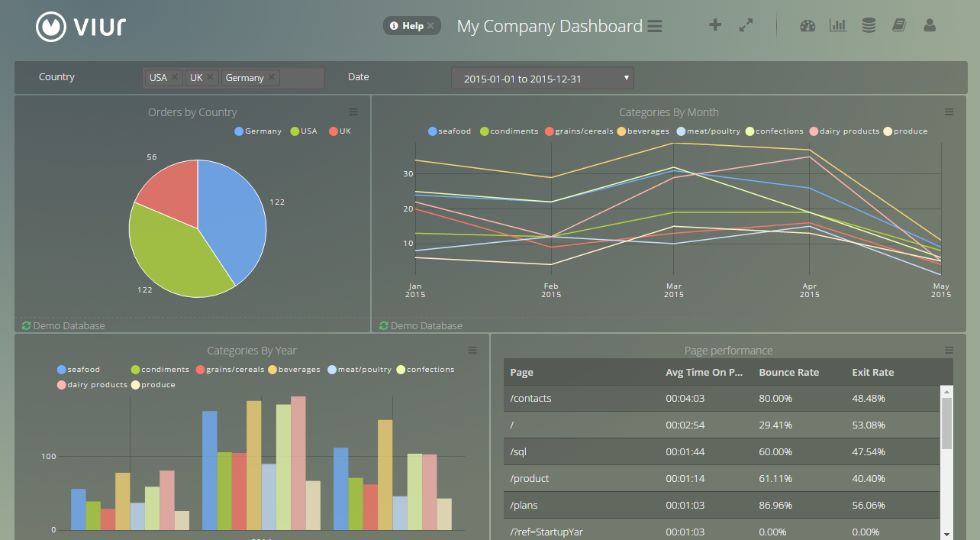Click the plus icon to add widget
Image resolution: width=980 pixels, height=540 pixels.
[x=715, y=25]
